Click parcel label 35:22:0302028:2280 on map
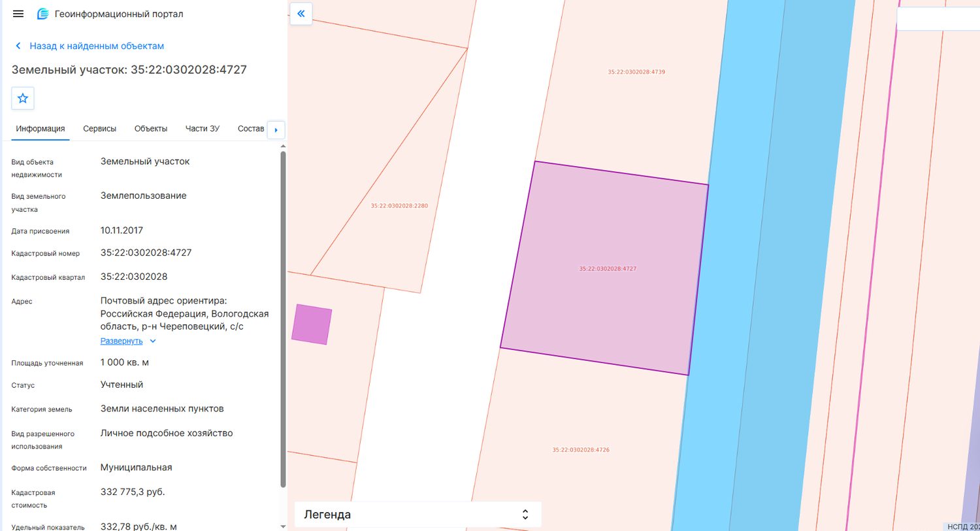The height and width of the screenshot is (531, 980). pos(399,205)
